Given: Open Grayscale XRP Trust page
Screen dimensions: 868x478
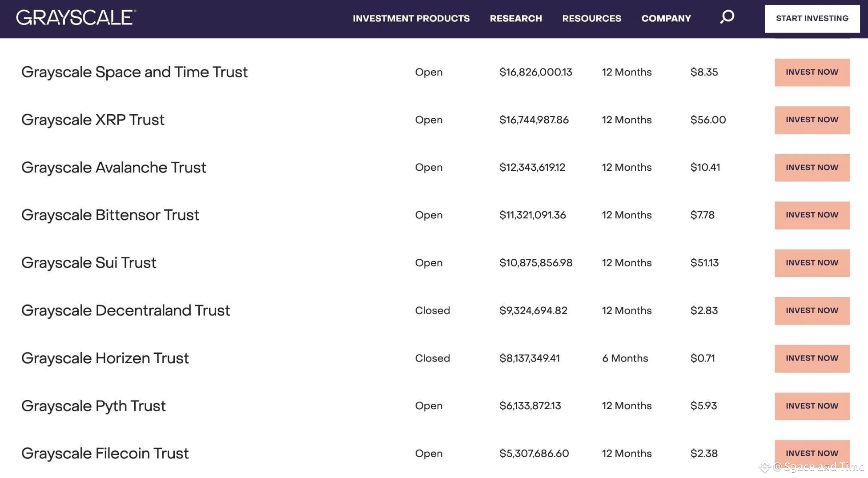Looking at the screenshot, I should [x=93, y=120].
